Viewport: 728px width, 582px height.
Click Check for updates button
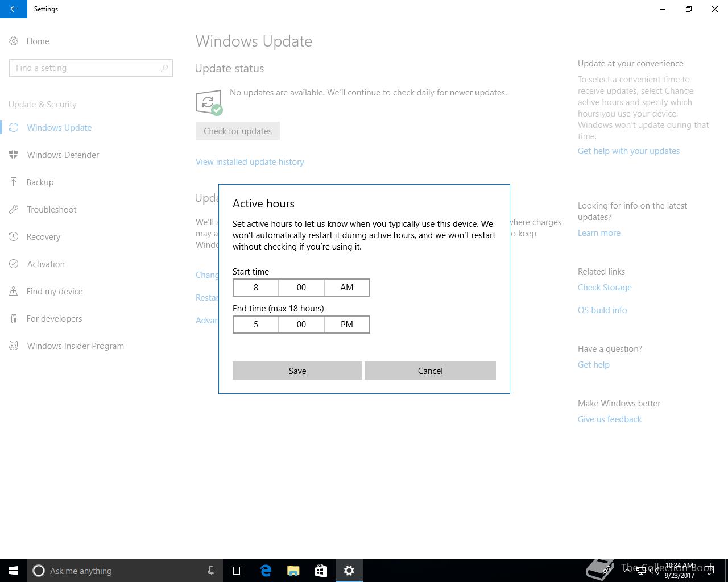click(x=238, y=131)
